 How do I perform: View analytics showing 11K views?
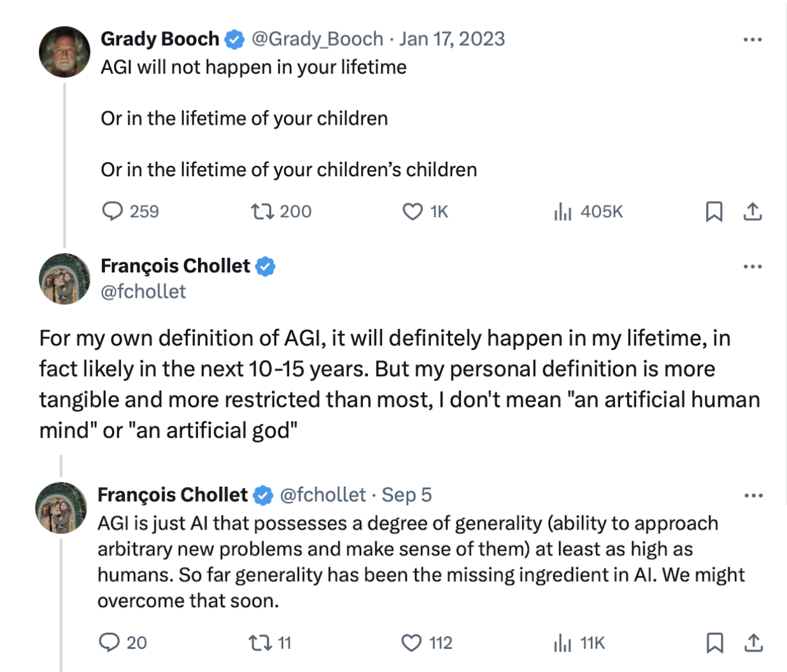click(x=563, y=643)
